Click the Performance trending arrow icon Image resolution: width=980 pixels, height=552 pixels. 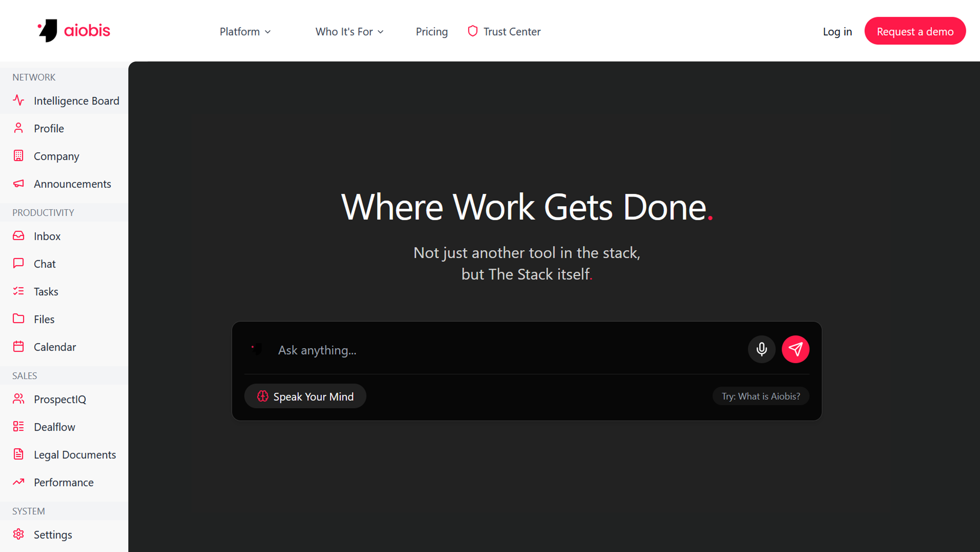pyautogui.click(x=18, y=482)
